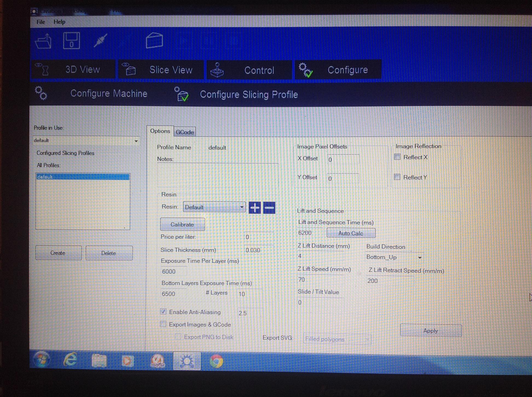532x397 pixels.
Task: Open the Resin Default dropdown
Action: point(241,207)
